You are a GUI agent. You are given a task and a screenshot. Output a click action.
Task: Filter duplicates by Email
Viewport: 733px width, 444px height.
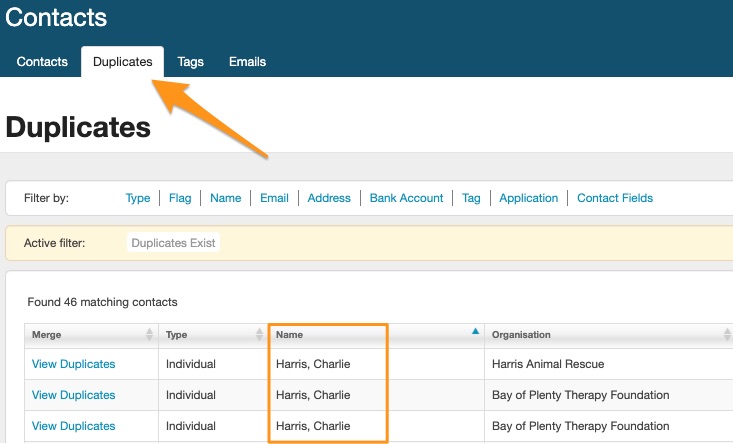[274, 198]
